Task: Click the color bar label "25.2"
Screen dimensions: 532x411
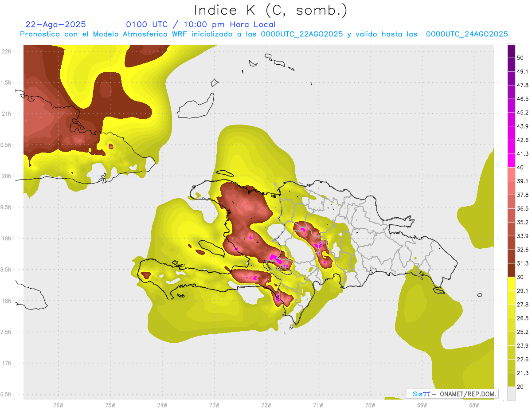Action: (522, 332)
